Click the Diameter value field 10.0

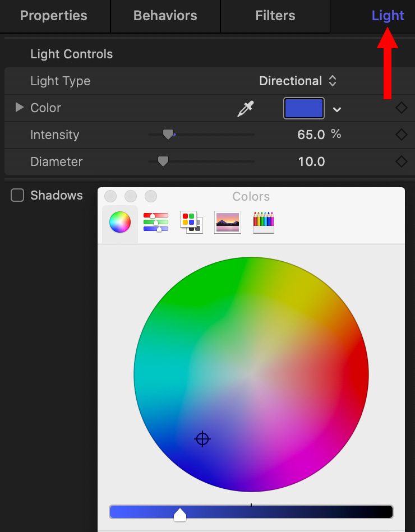pyautogui.click(x=311, y=162)
